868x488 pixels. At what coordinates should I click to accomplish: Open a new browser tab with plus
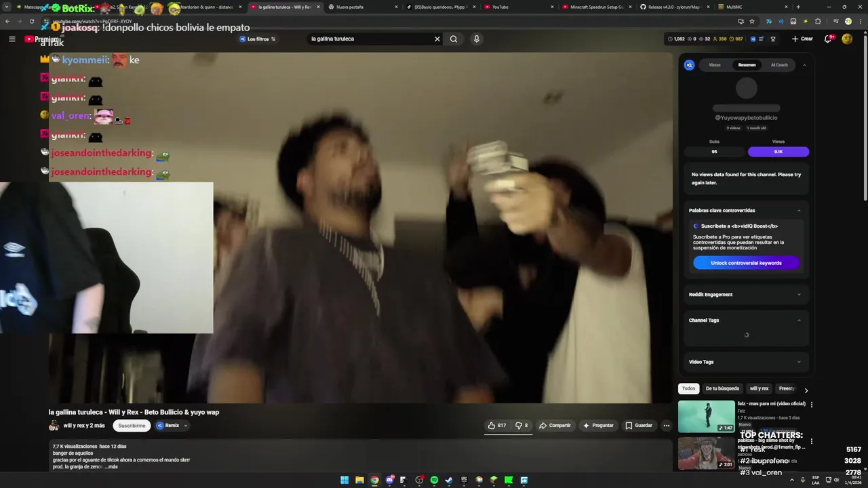tap(797, 7)
